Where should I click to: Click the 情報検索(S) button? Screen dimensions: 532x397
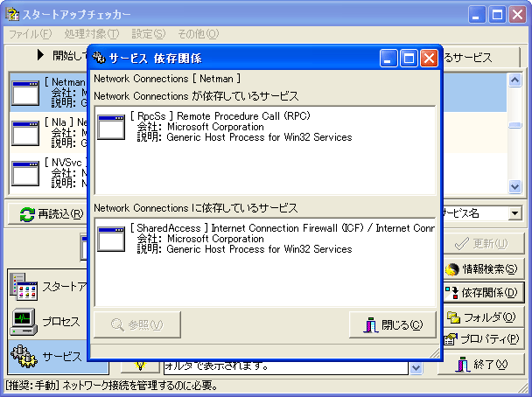pos(483,269)
